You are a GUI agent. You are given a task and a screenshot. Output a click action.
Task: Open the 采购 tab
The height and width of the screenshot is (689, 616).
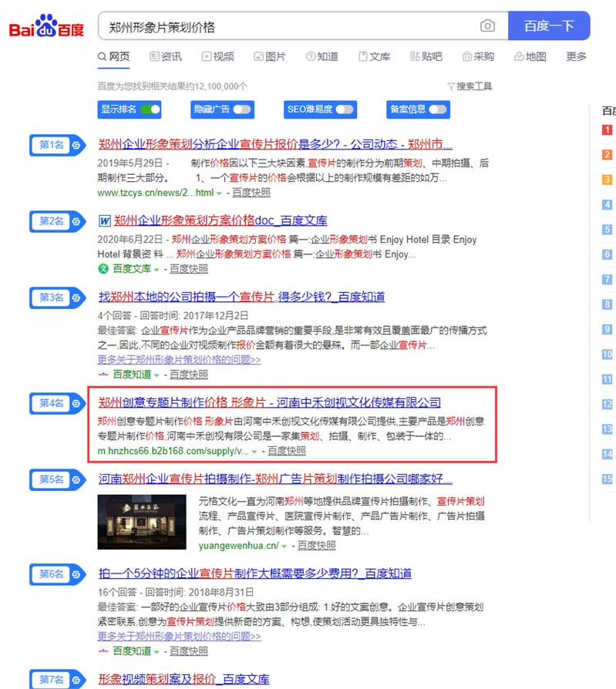(x=478, y=57)
